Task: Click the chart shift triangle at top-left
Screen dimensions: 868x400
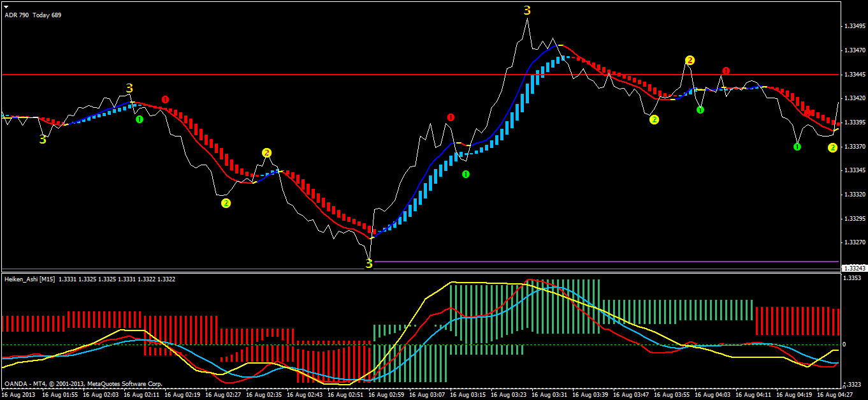Action: pos(6,6)
